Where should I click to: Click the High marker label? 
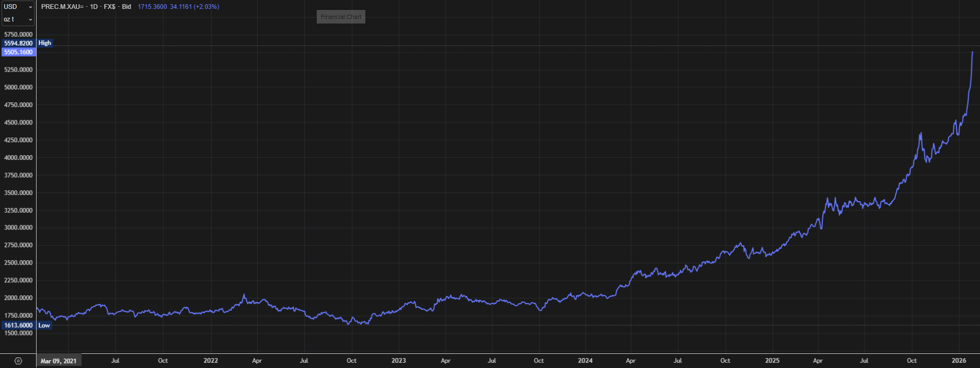[45, 43]
